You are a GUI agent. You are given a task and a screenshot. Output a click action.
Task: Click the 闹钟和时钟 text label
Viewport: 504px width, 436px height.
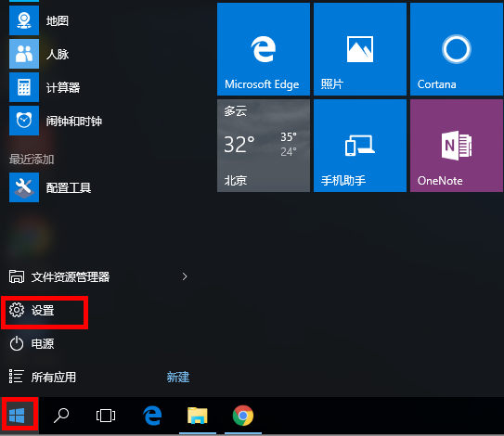tap(74, 122)
